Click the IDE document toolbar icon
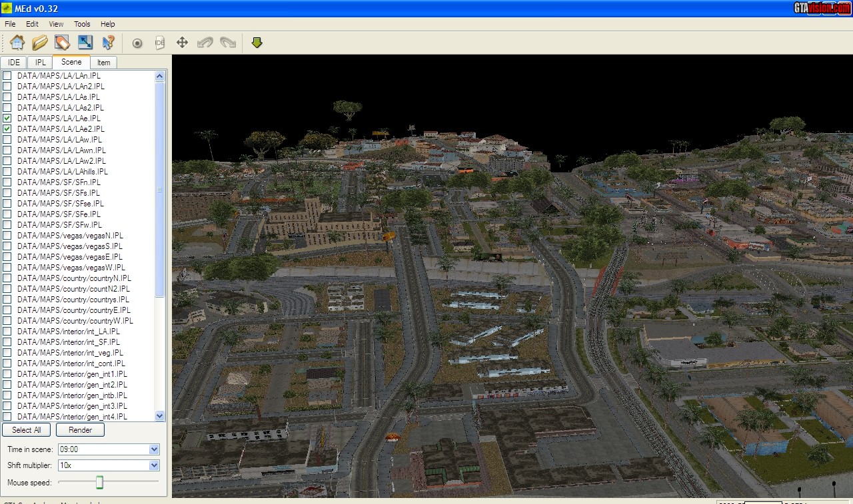The image size is (853, 504). point(159,43)
